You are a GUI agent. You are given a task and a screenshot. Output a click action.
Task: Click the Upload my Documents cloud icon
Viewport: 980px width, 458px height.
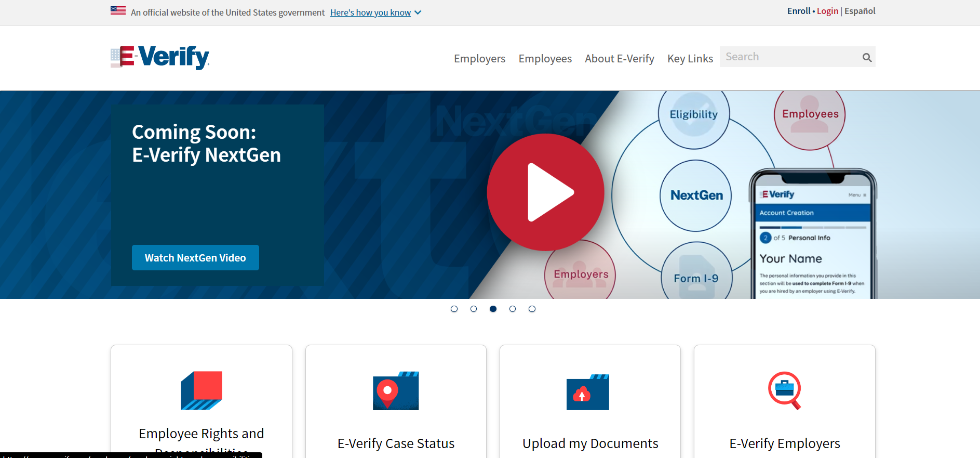(x=588, y=392)
